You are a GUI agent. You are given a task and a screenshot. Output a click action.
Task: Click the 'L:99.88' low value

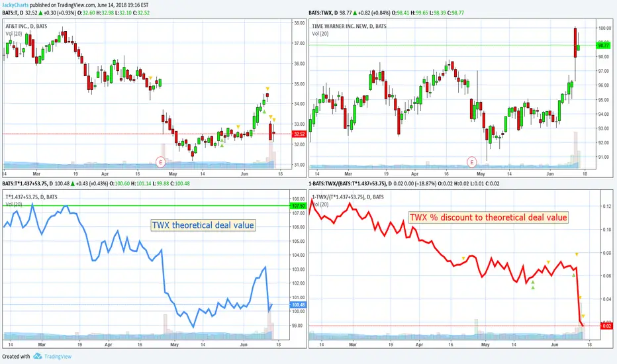tap(162, 183)
